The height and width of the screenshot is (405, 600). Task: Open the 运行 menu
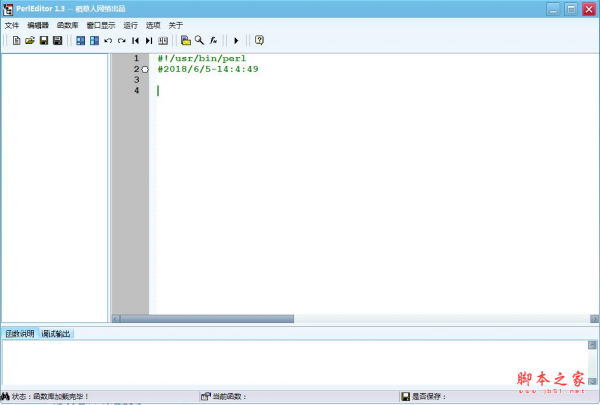pyautogui.click(x=130, y=24)
